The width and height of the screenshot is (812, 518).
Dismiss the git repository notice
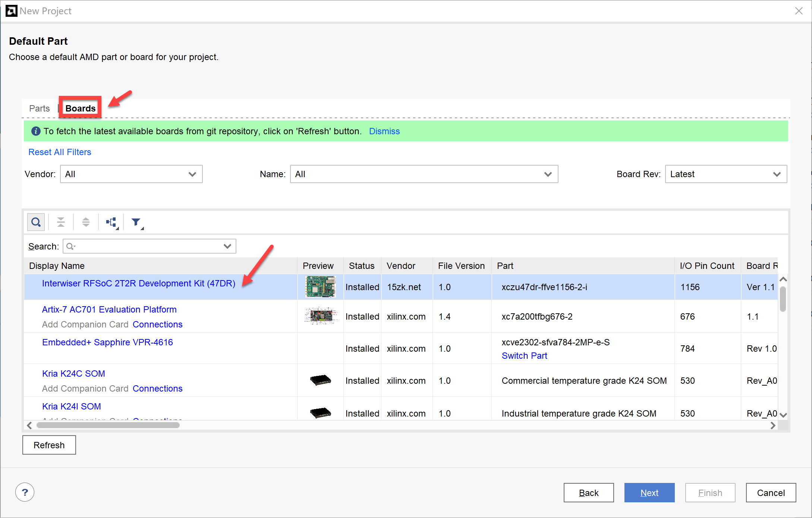pos(384,131)
